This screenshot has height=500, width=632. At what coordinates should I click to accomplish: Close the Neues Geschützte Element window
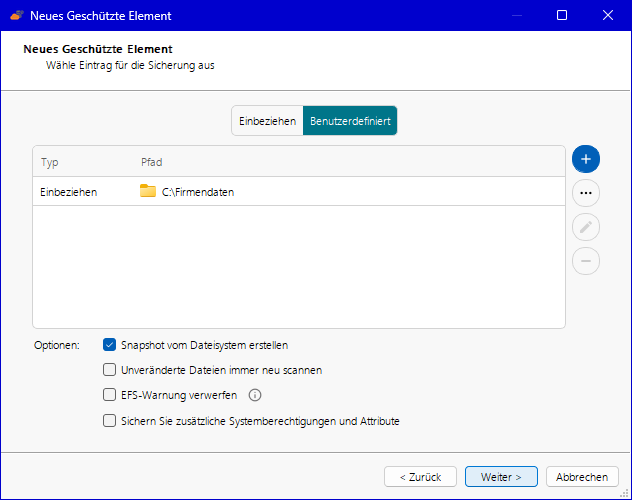click(608, 15)
